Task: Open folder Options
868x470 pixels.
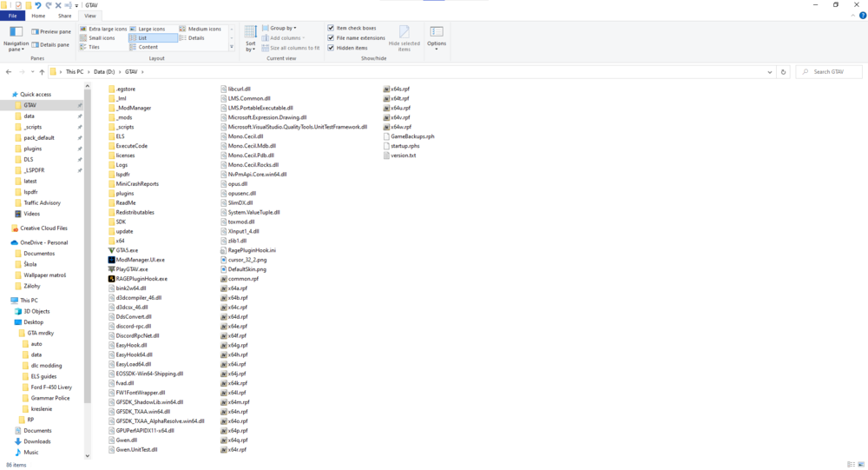Action: [x=437, y=39]
